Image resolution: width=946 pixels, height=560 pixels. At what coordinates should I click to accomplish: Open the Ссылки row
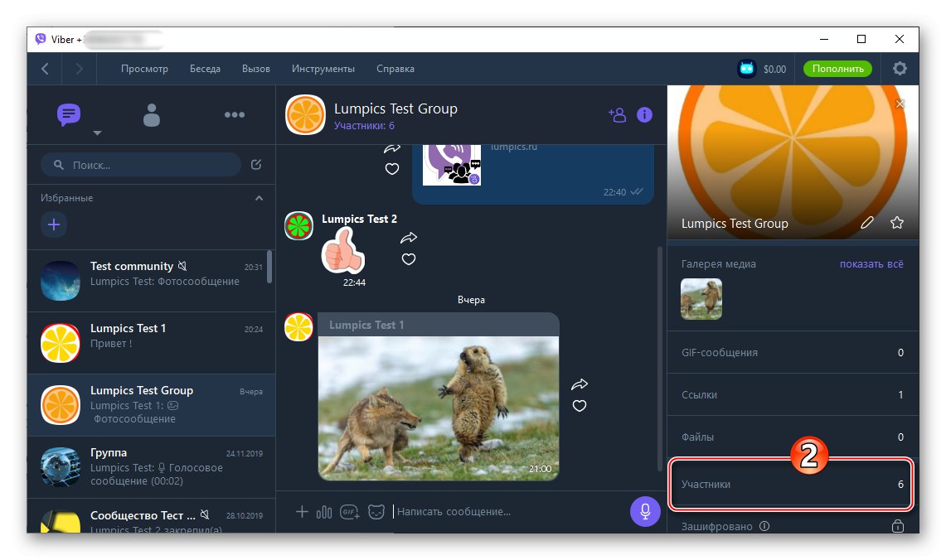793,395
